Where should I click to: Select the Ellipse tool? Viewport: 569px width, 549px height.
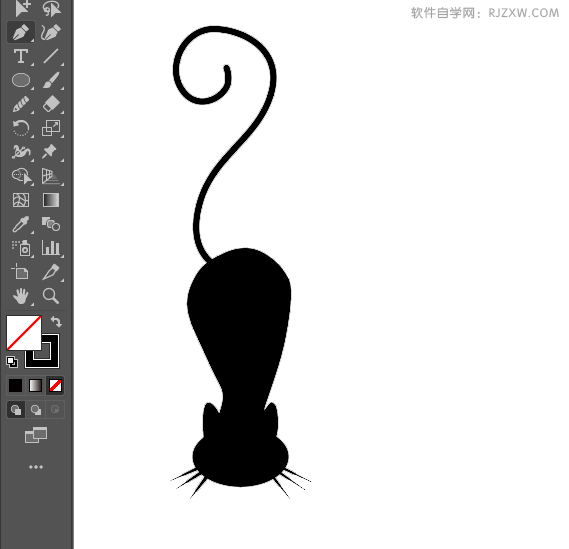pyautogui.click(x=21, y=80)
